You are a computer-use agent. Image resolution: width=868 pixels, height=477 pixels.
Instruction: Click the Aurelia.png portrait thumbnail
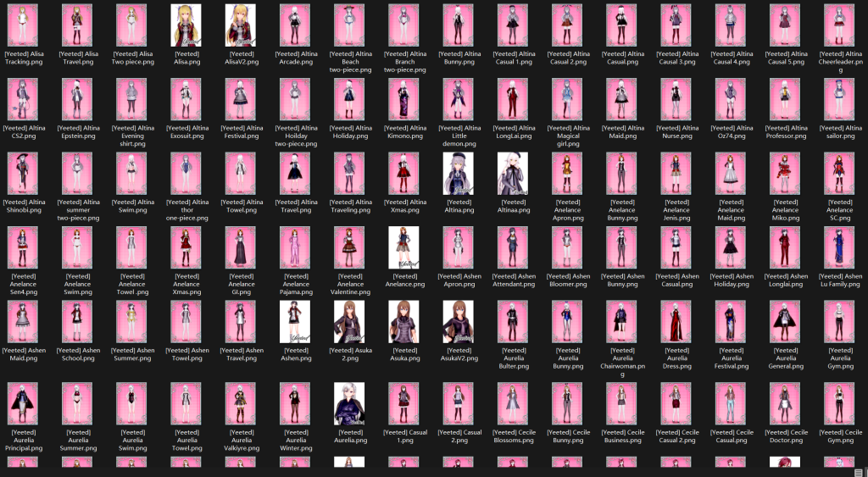(349, 404)
